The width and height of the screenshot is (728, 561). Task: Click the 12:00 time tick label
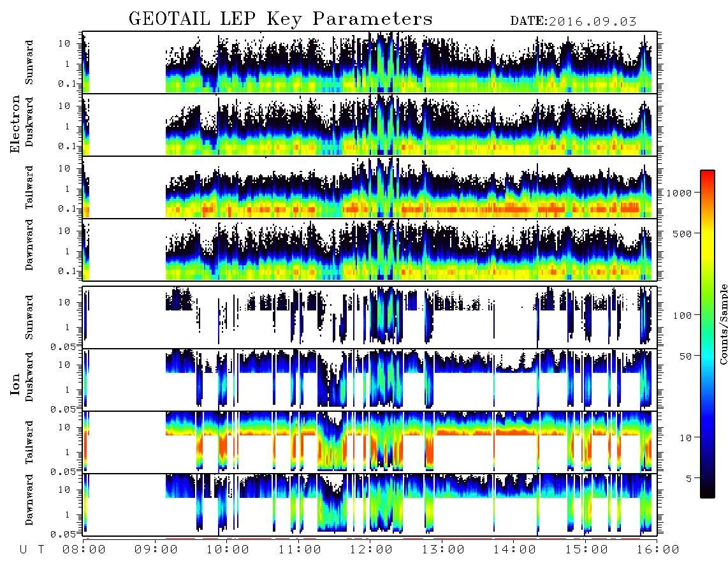pos(371,550)
